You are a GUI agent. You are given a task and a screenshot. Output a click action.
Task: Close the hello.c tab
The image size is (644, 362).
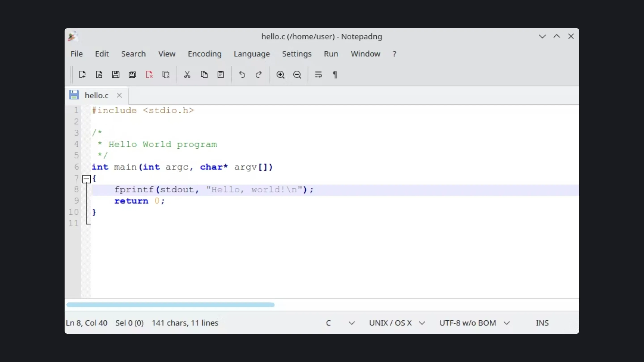119,95
